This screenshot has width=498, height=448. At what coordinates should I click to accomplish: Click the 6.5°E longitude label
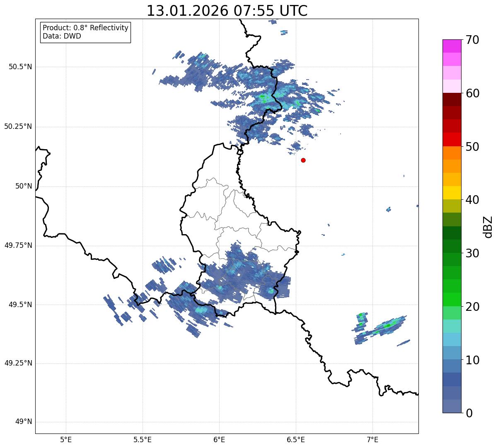[296, 439]
